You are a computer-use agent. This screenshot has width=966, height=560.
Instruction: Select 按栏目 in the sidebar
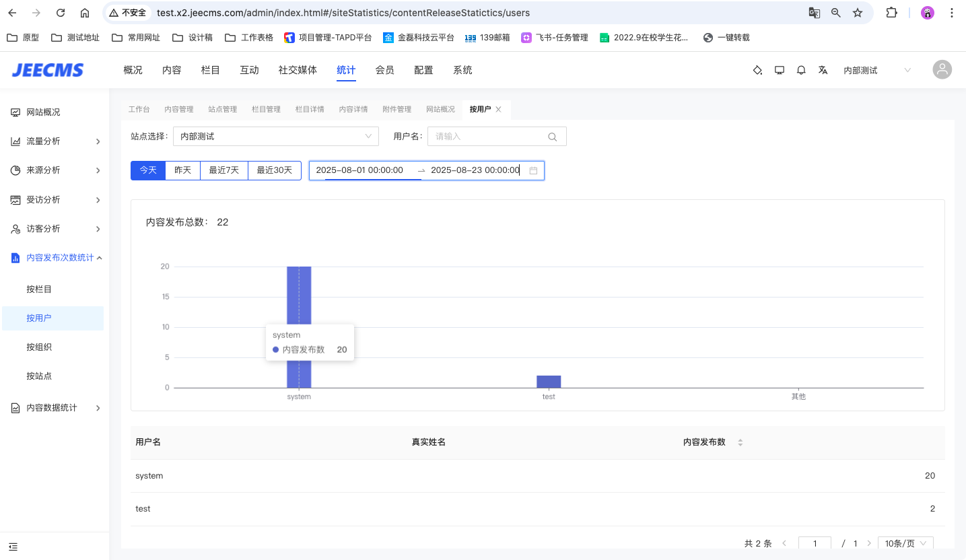click(39, 289)
